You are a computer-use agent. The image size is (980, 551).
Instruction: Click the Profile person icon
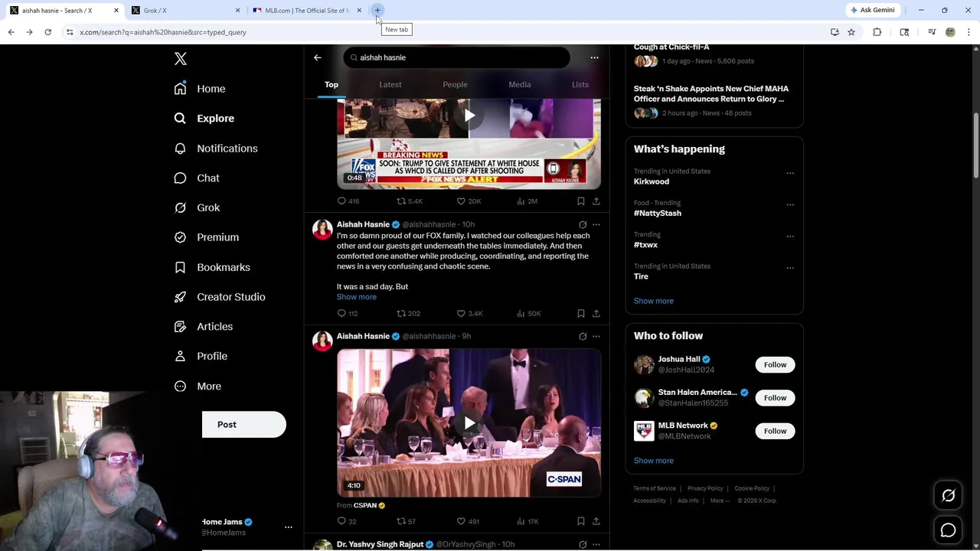pyautogui.click(x=180, y=356)
